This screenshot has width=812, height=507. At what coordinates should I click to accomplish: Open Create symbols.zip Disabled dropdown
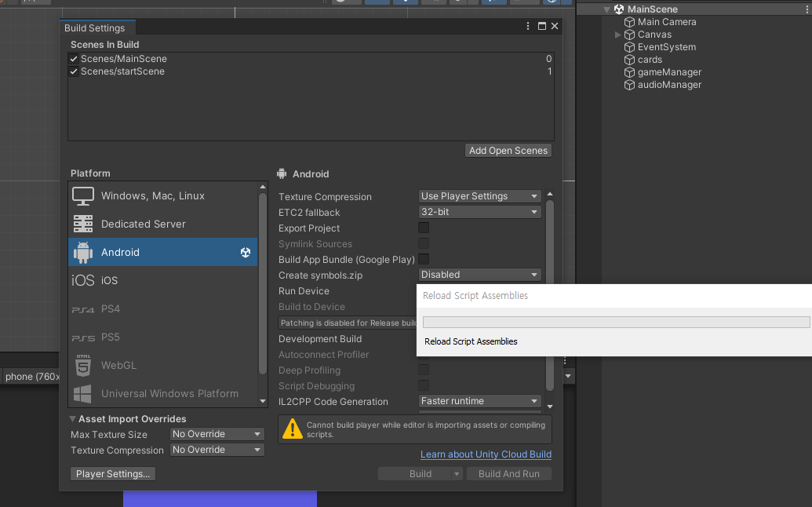pyautogui.click(x=479, y=275)
